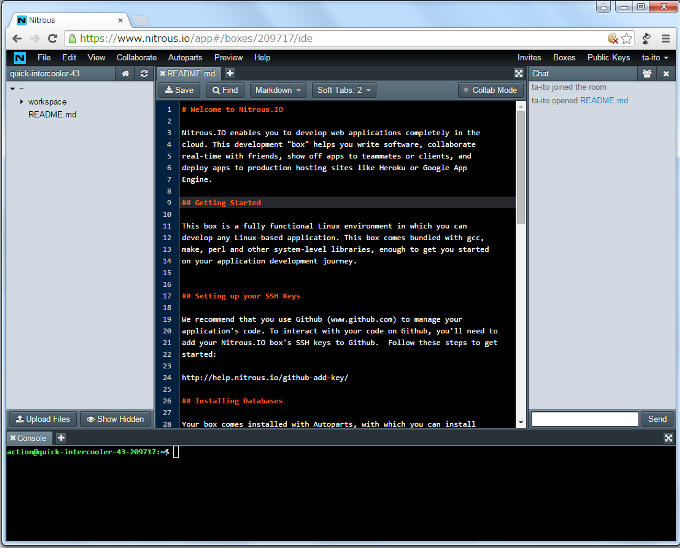Click the editor vertical scrollbar thumb
This screenshot has width=680, height=548.
tap(520, 166)
